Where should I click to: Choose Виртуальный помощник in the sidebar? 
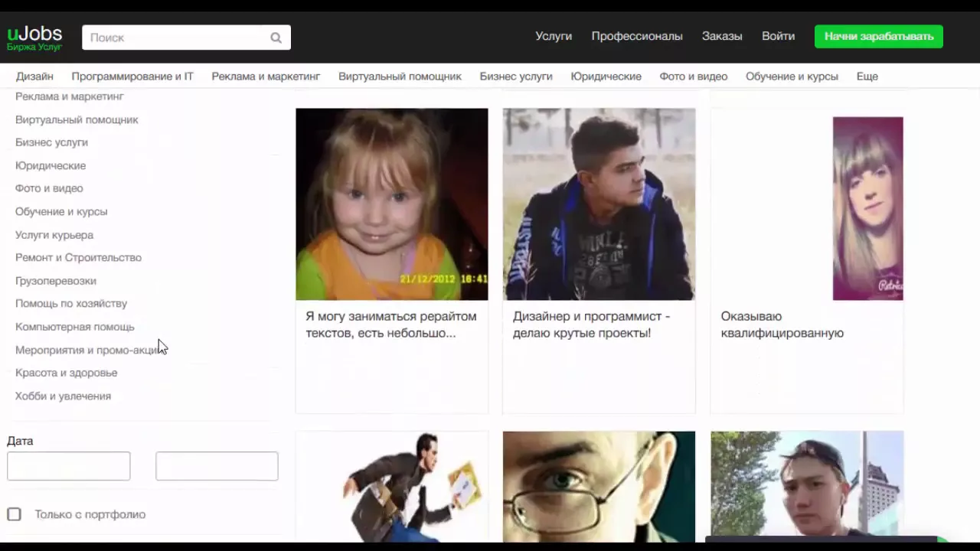(x=77, y=119)
